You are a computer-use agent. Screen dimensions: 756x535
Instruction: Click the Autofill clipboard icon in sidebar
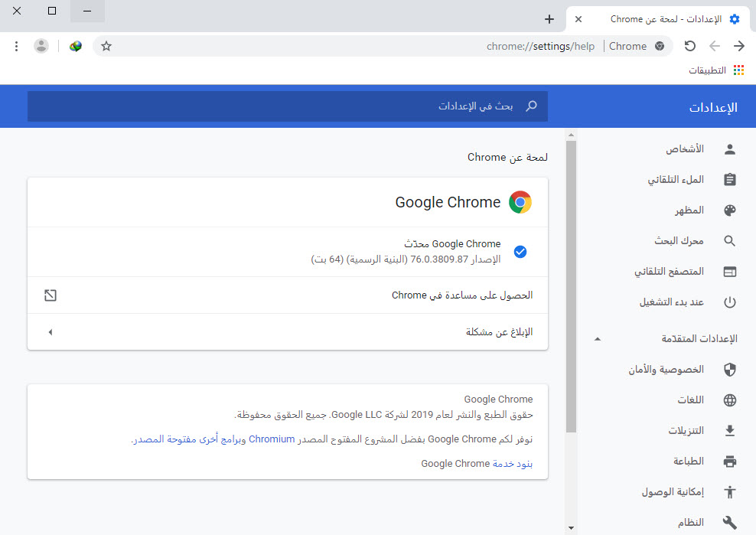729,179
